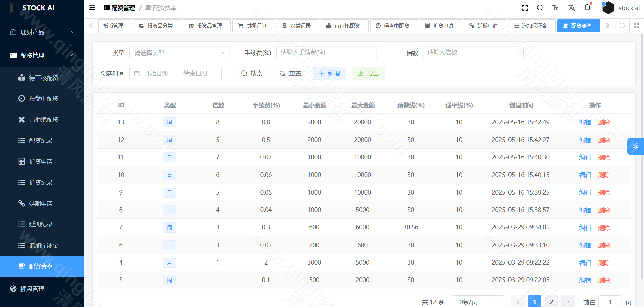The image size is (644, 307).
Task: Click the fullscreen icon in the top bar
Action: (524, 7)
